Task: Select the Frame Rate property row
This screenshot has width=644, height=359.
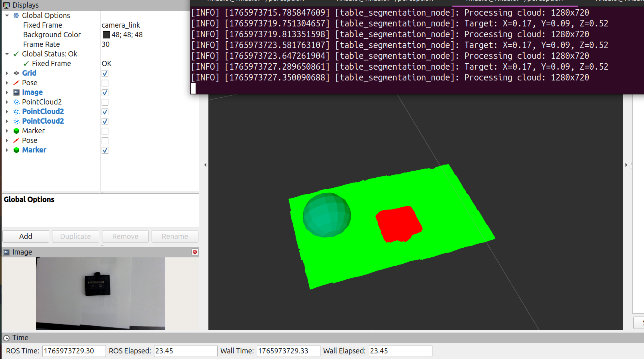Action: point(100,44)
